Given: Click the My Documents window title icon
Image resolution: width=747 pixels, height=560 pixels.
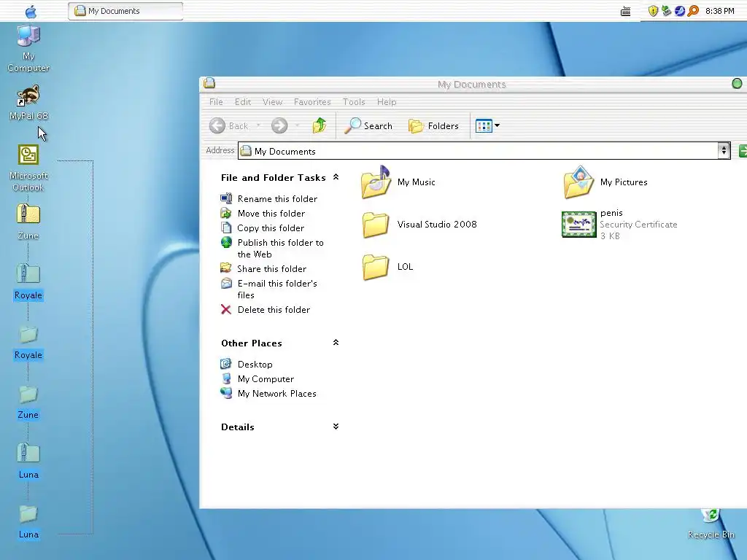Looking at the screenshot, I should (x=209, y=83).
